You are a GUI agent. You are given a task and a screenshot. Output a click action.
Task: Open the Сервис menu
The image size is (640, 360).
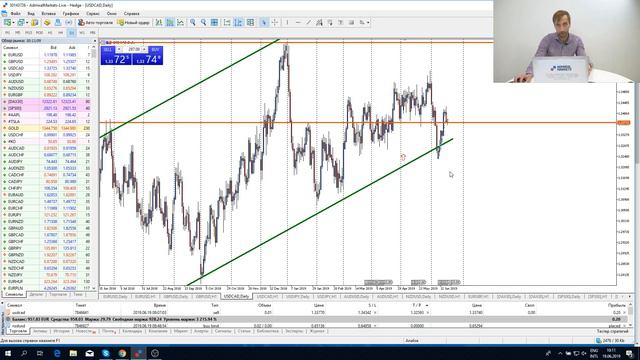[93, 13]
